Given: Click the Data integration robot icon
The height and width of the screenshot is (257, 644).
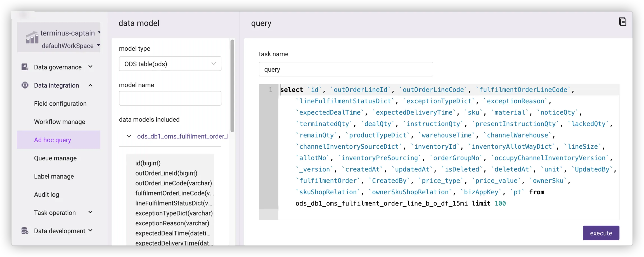Looking at the screenshot, I should coord(25,85).
